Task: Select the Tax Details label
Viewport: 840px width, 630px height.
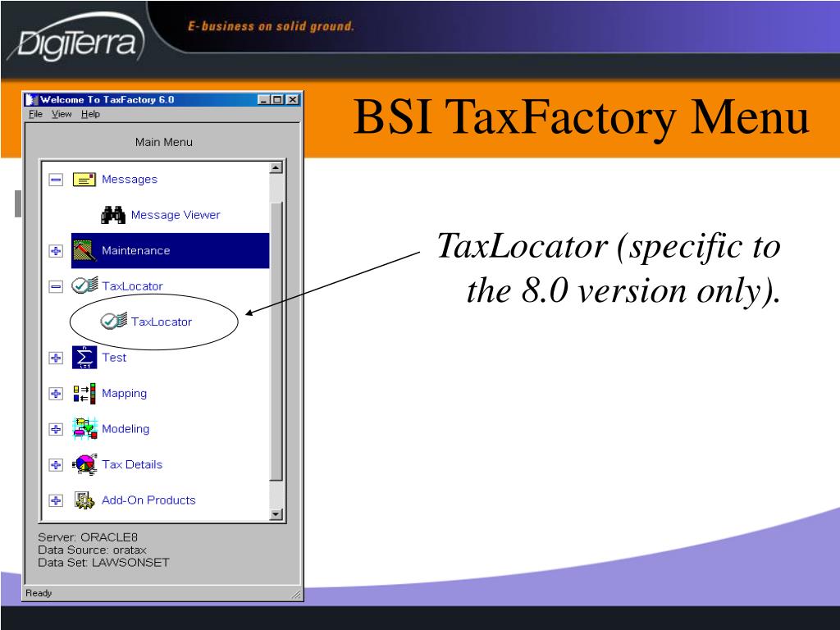Action: (x=132, y=464)
